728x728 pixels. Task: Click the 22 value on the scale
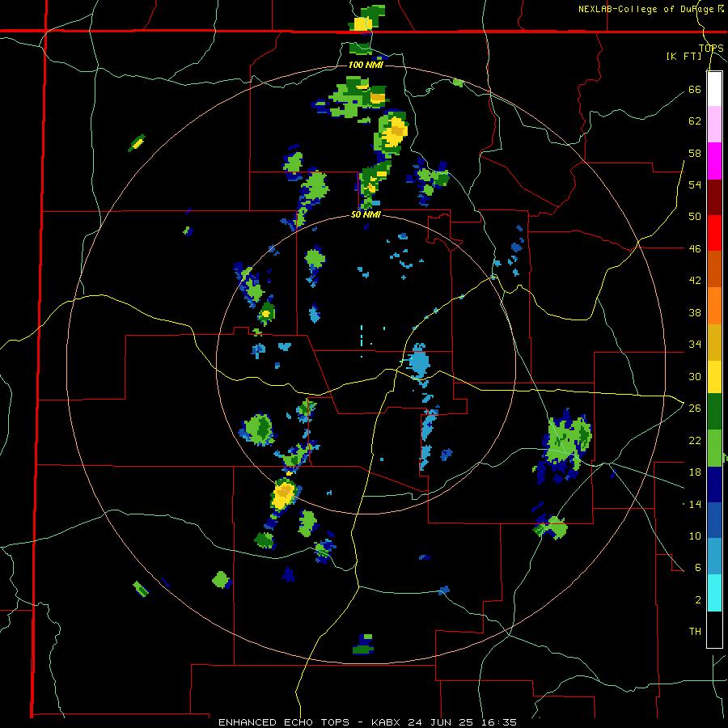point(695,440)
